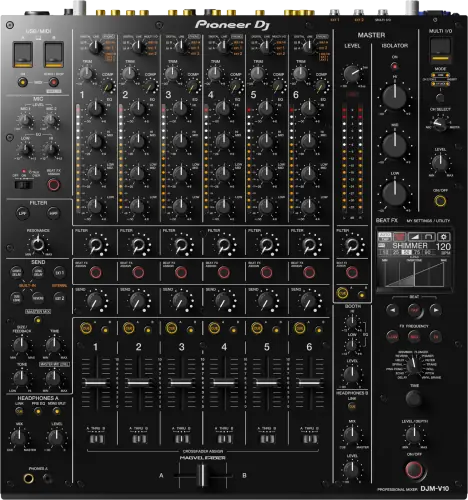The width and height of the screenshot is (468, 500).
Task: Flip channel 2 crossfader assign A-THRU-B switch
Action: [x=139, y=439]
